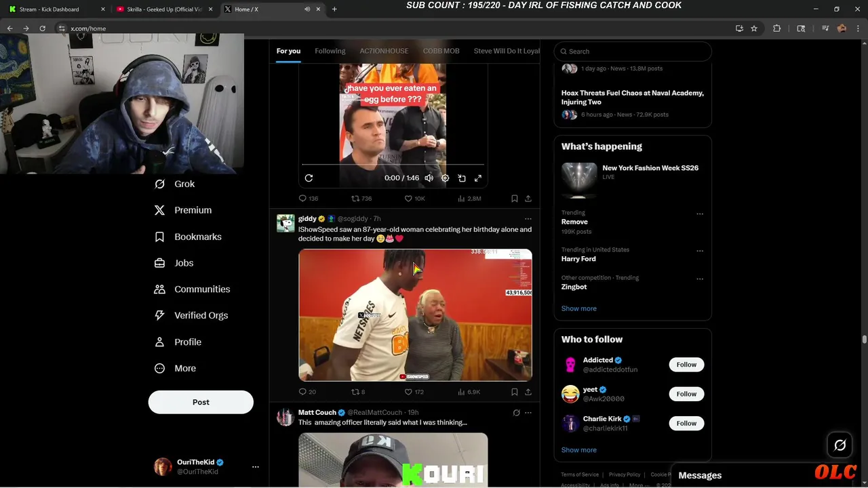Viewport: 868px width, 488px height.
Task: Repost the post with 736 reposts
Action: 361,199
